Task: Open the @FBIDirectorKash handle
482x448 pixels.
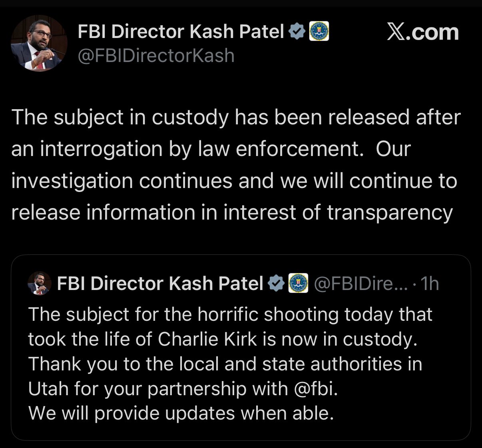Action: [156, 56]
